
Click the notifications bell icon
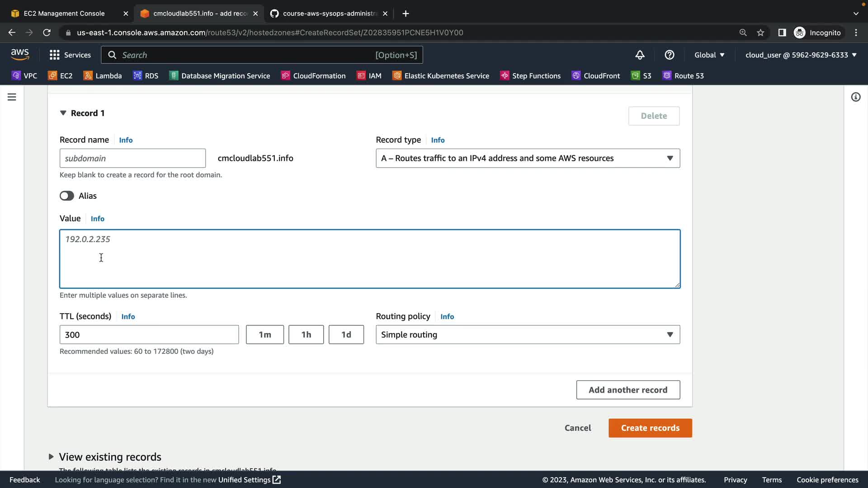click(640, 55)
